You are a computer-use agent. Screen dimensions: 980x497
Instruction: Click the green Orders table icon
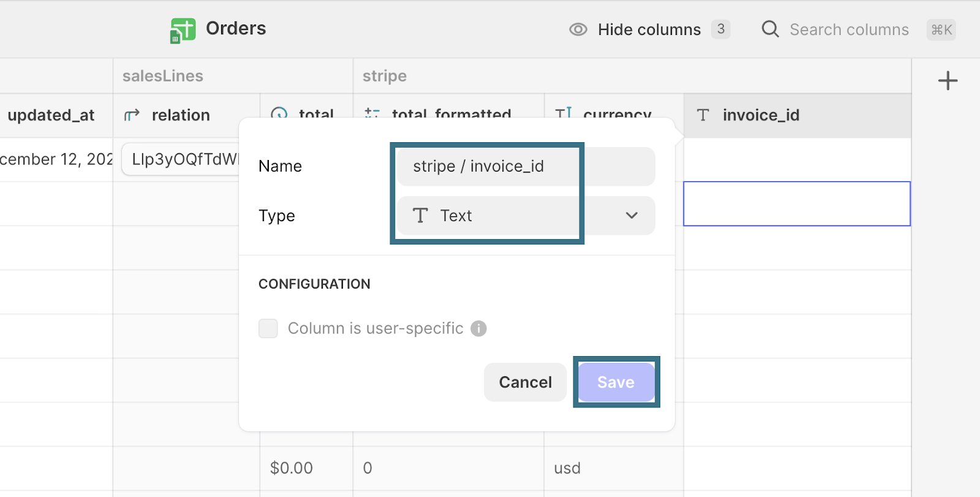tap(183, 30)
